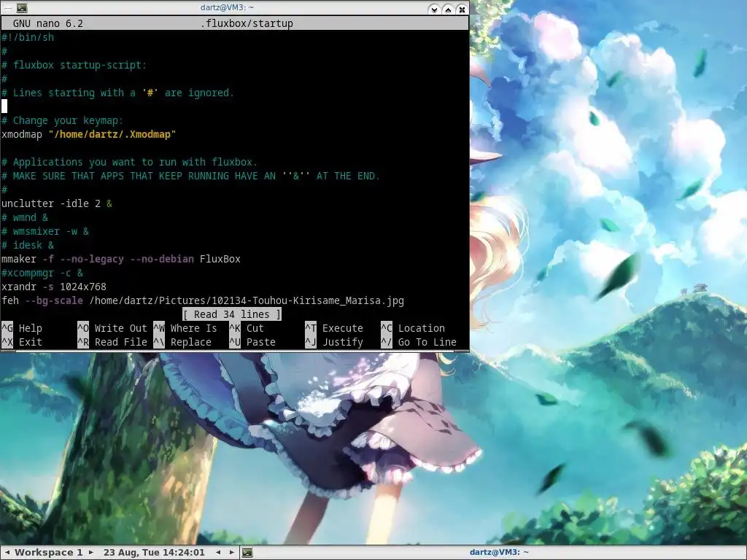Click the ^J Justify shortcut
The image size is (747, 560).
(334, 342)
